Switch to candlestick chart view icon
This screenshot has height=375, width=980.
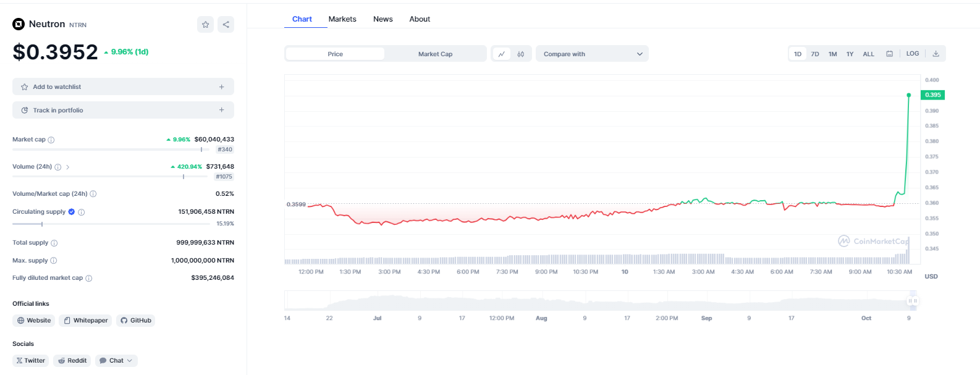(x=521, y=54)
